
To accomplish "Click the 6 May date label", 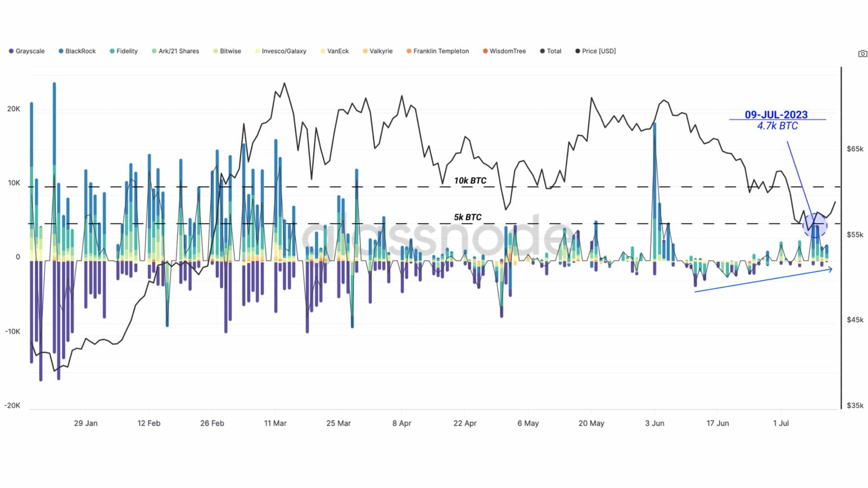I will (x=528, y=423).
